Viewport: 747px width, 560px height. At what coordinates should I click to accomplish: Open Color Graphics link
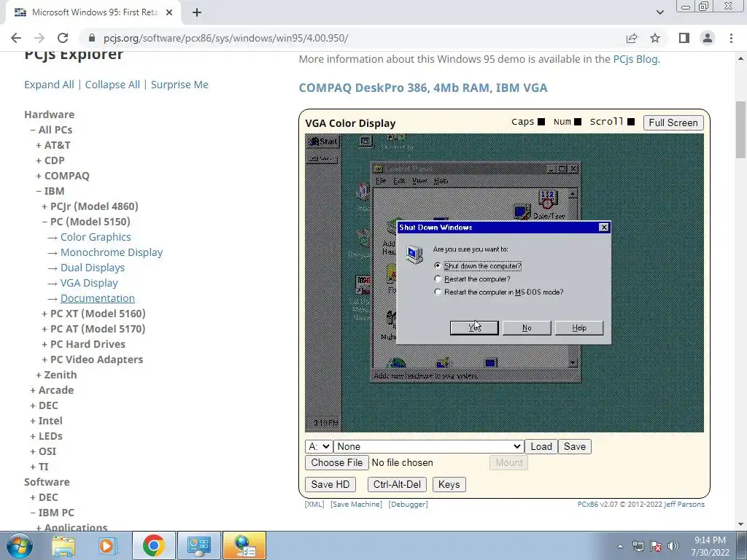click(96, 237)
